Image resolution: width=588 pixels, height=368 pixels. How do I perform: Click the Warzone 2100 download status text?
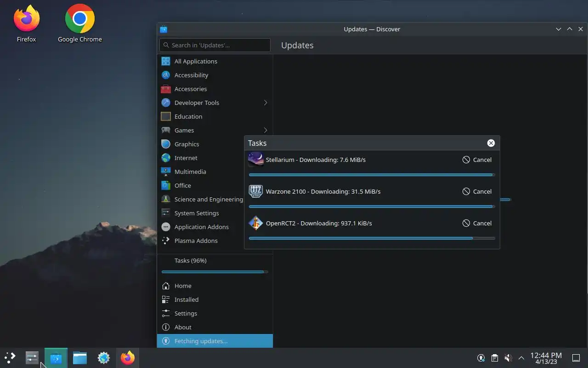click(x=323, y=191)
